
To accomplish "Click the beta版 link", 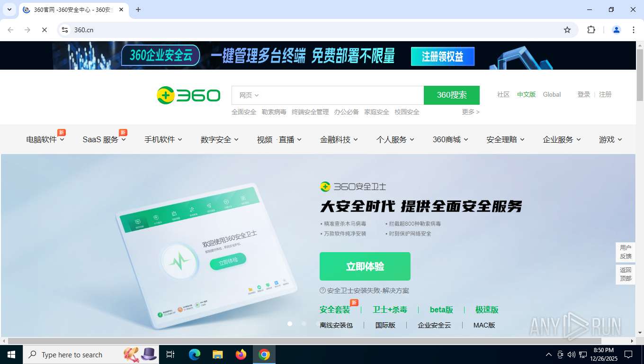I will click(441, 309).
